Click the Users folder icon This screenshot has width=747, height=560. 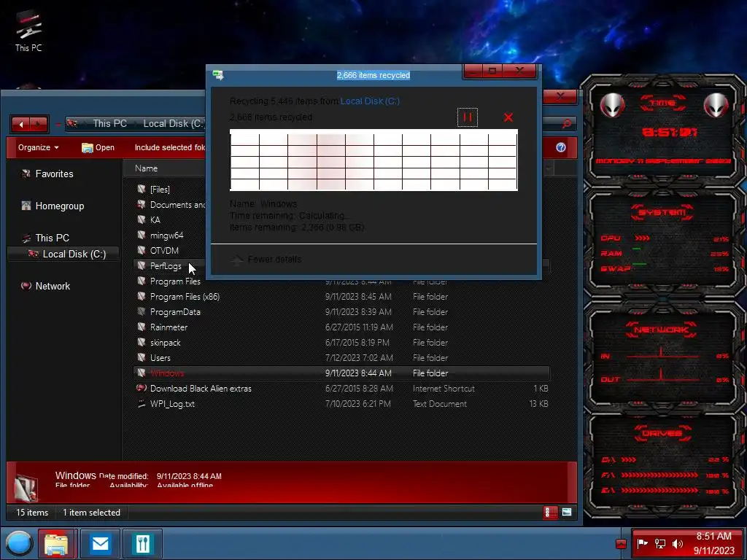pos(141,357)
